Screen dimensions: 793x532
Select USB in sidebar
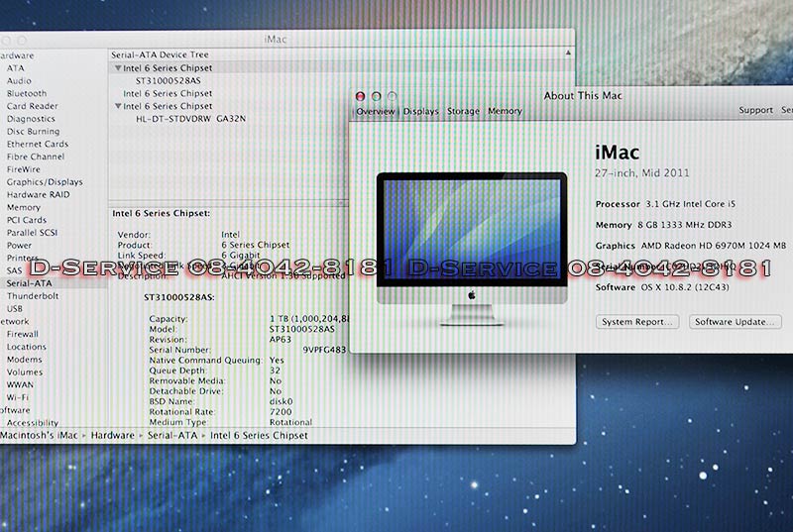point(14,308)
